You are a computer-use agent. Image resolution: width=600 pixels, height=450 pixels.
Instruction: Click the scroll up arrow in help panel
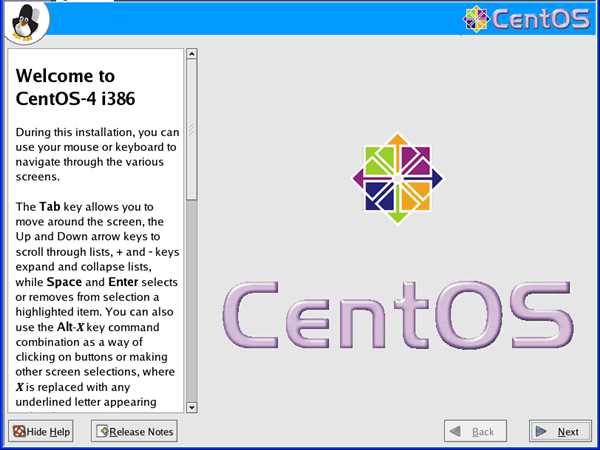point(192,54)
